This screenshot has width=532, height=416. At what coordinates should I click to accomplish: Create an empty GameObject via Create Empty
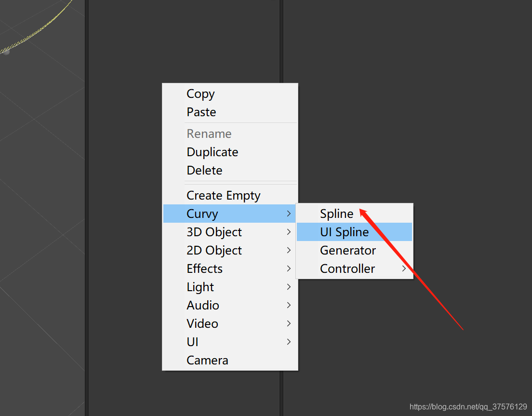(x=223, y=195)
